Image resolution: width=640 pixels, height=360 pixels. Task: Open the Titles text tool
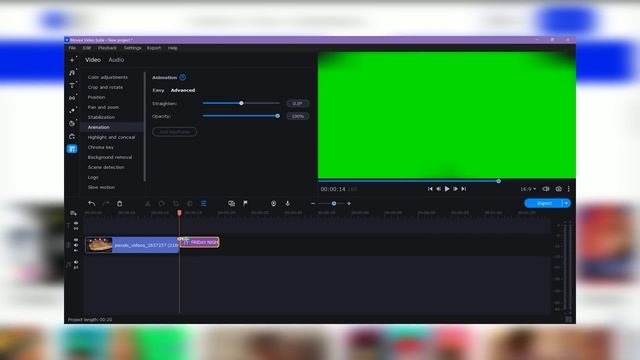[x=72, y=85]
